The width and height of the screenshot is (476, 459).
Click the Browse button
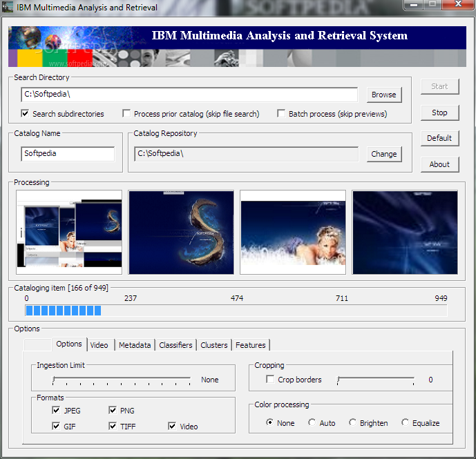coord(384,95)
